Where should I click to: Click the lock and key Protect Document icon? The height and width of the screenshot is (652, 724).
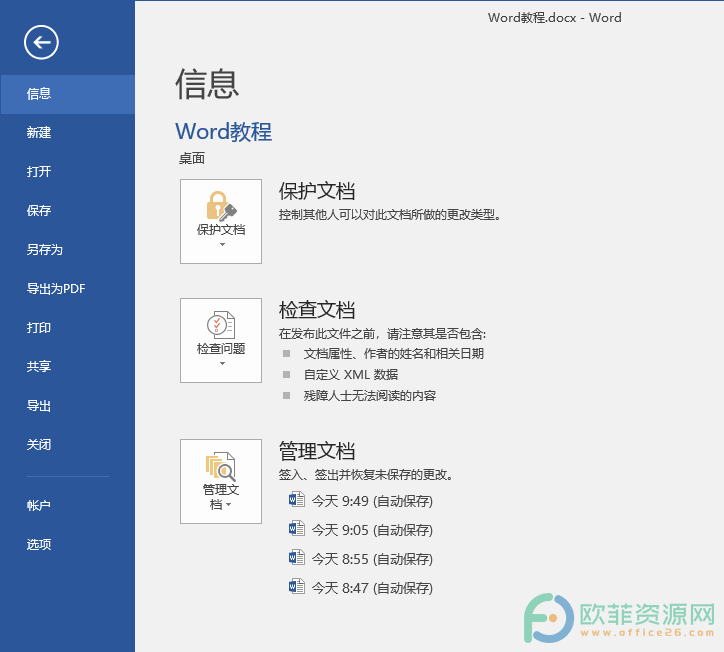(x=221, y=206)
